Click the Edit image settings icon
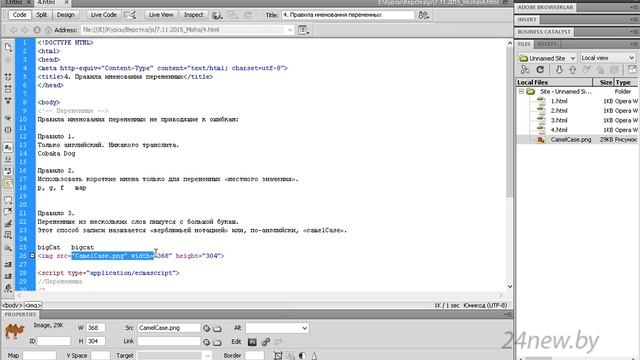This screenshot has width=640, height=360. [x=266, y=342]
